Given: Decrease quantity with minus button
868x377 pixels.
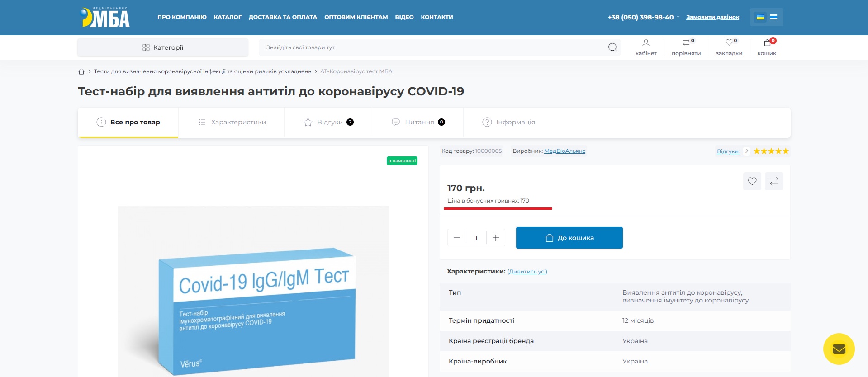Looking at the screenshot, I should click(457, 238).
